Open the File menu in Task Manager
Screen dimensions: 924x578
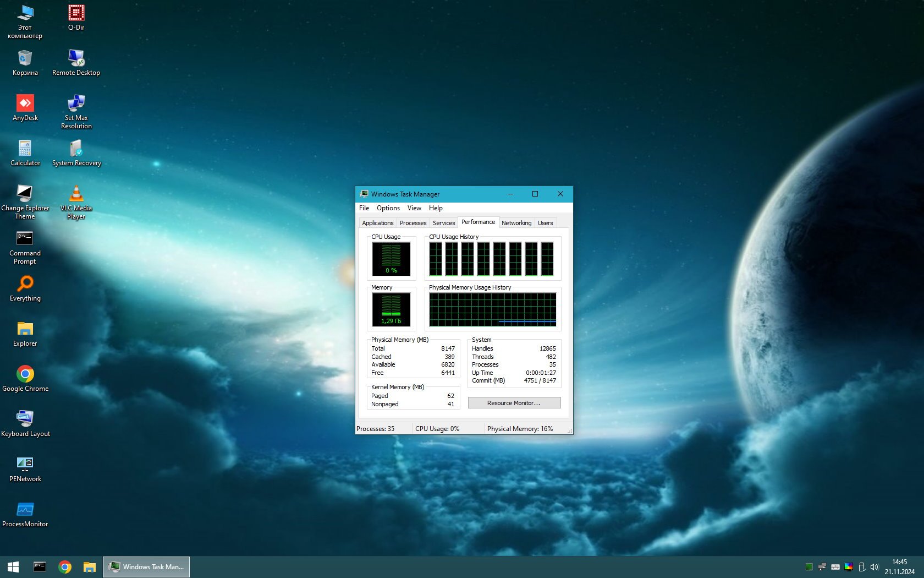pyautogui.click(x=364, y=208)
